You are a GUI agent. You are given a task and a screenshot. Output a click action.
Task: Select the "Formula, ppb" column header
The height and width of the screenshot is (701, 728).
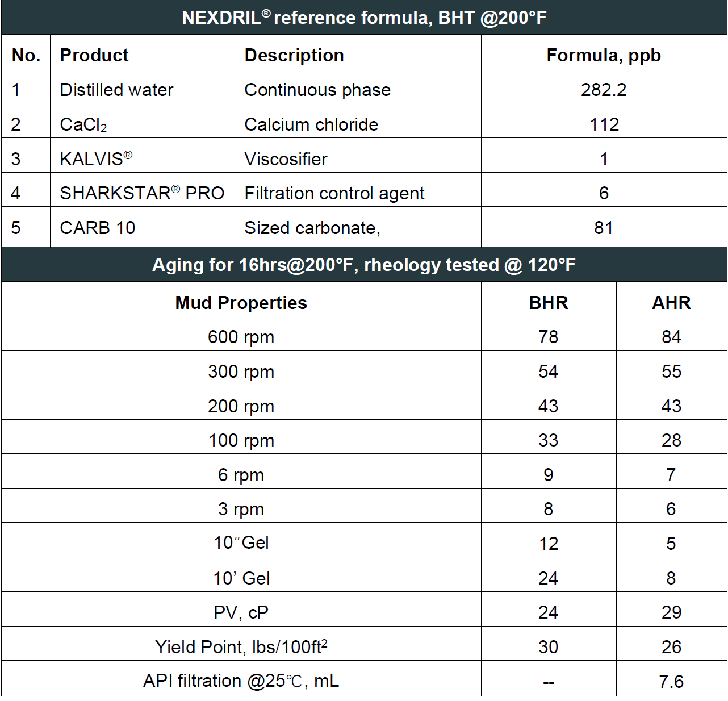tap(604, 55)
